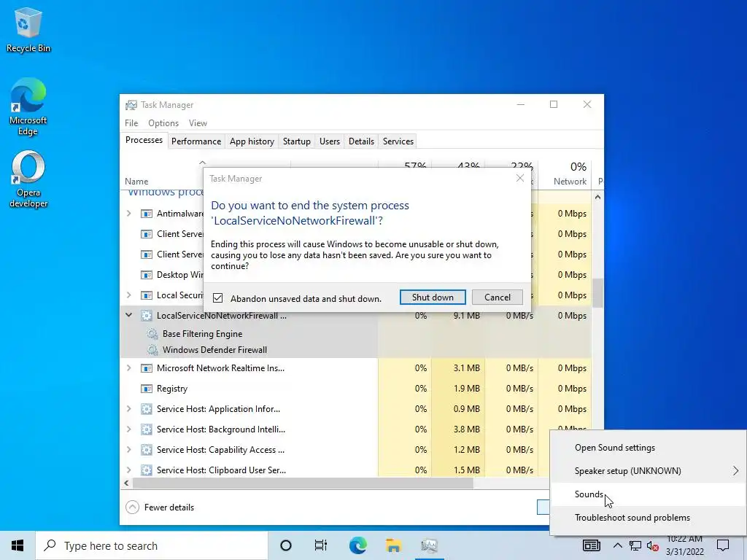The height and width of the screenshot is (560, 747).
Task: Open the Options menu
Action: tap(163, 122)
